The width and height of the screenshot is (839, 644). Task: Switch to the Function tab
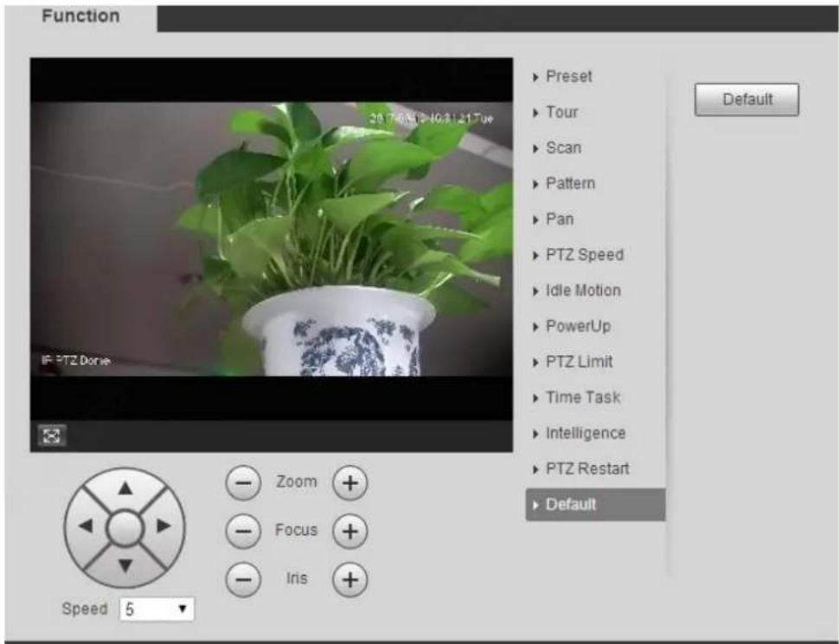(x=80, y=16)
